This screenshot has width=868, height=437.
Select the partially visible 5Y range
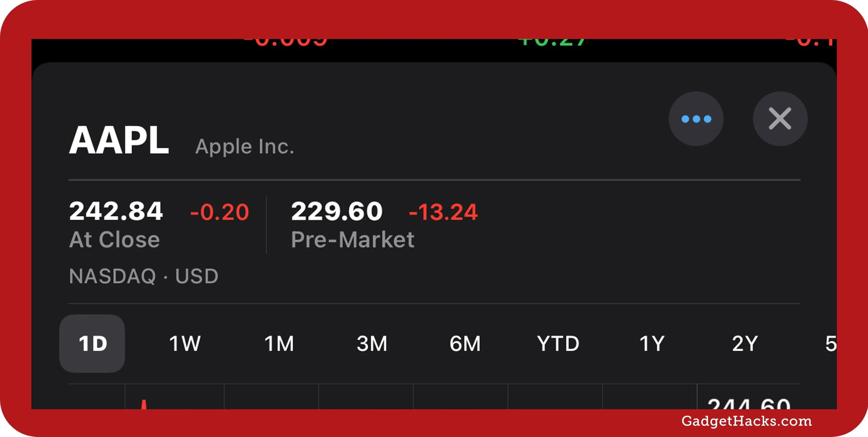(831, 343)
